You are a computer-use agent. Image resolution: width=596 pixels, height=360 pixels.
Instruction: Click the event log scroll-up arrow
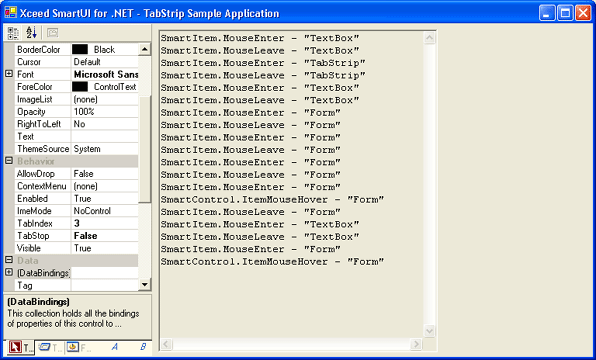click(x=430, y=38)
